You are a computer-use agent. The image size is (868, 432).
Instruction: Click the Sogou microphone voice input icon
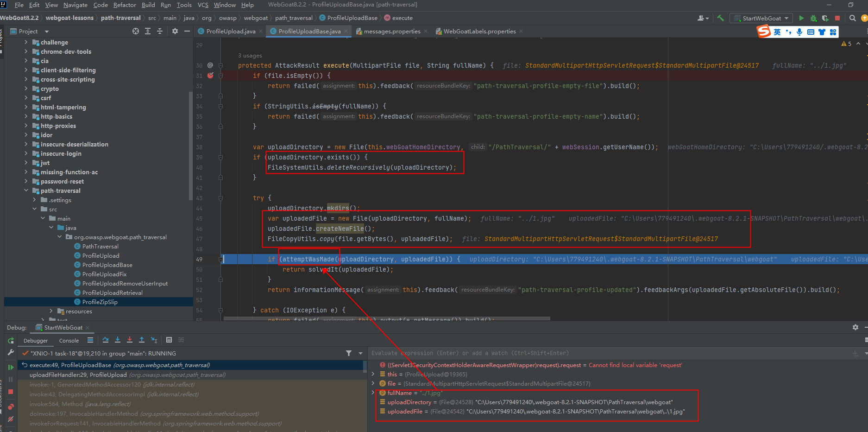pos(799,32)
